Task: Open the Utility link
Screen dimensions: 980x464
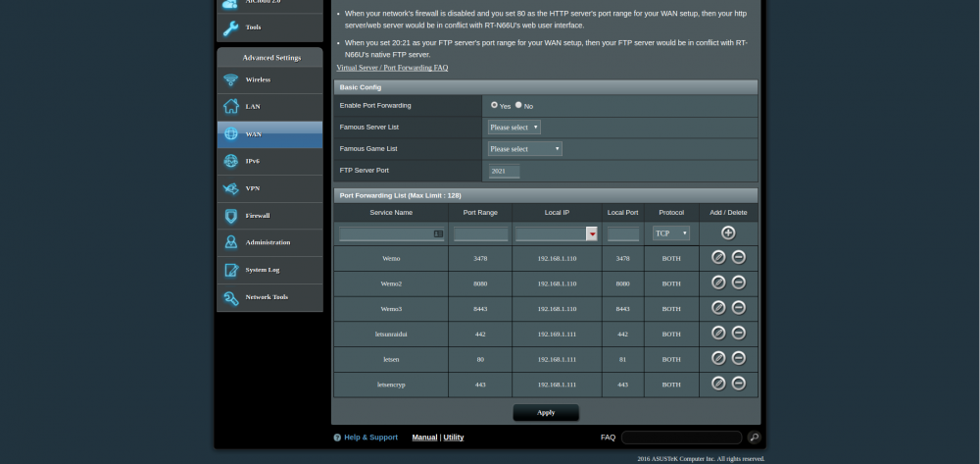Action: click(454, 438)
